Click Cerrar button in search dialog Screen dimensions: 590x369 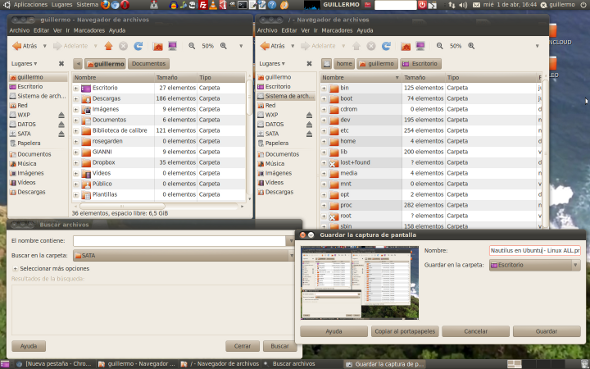point(242,346)
